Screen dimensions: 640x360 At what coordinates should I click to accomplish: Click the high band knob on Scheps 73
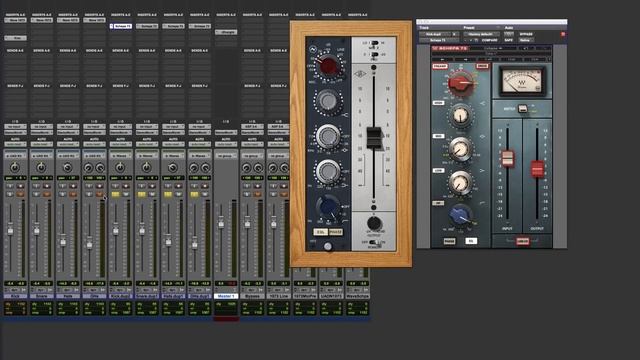(460, 115)
